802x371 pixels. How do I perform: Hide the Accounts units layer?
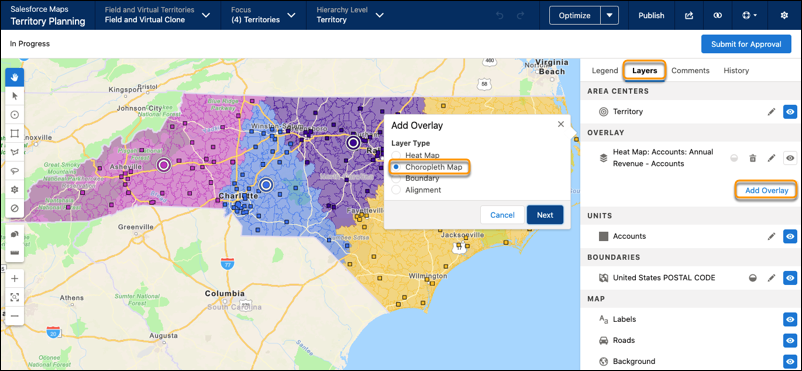point(790,236)
